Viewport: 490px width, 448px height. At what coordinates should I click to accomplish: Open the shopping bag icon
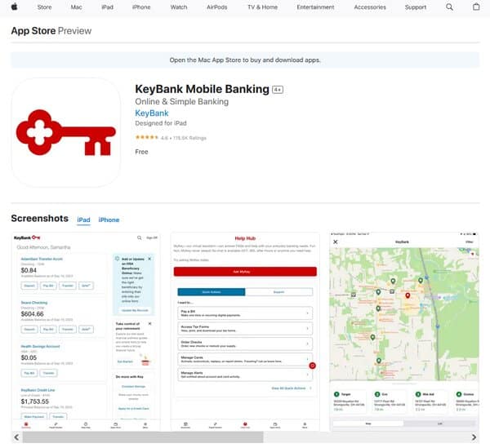tap(476, 7)
